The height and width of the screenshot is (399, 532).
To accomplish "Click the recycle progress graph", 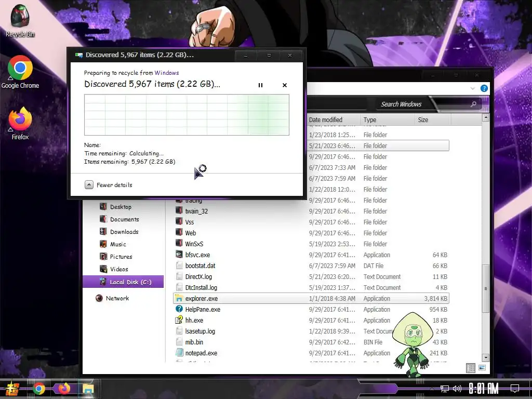I will (187, 115).
